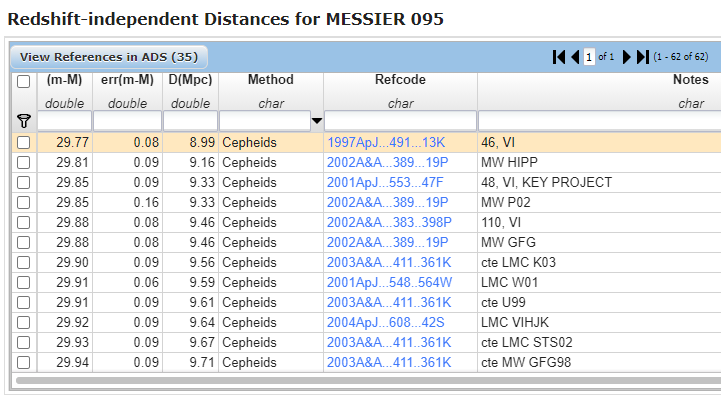Go to previous page of results
Viewport: 721px width, 399px height.
click(575, 57)
